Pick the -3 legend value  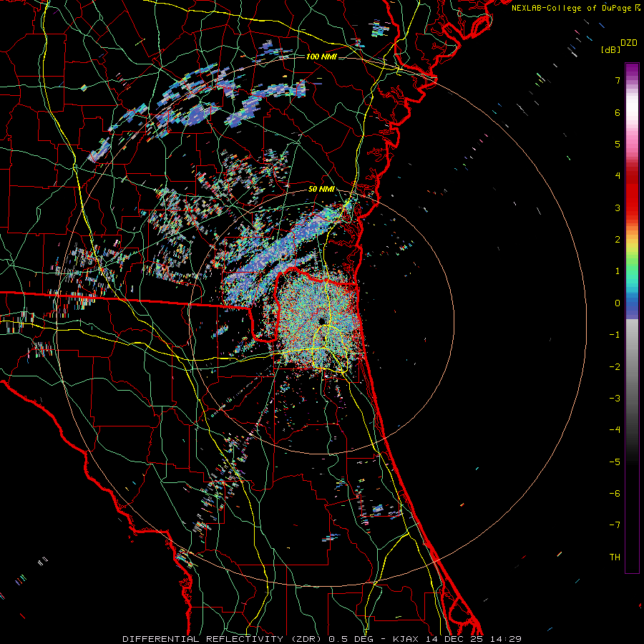(x=615, y=398)
